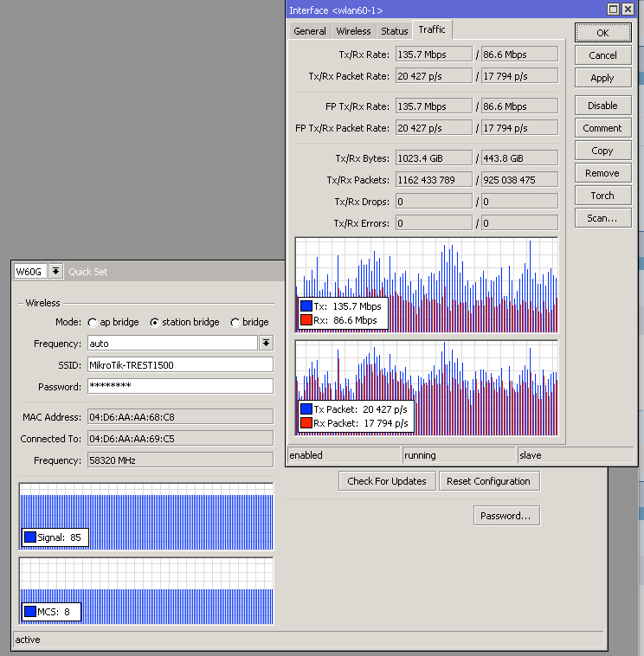Click the Tx Errors value field
The height and width of the screenshot is (656, 644).
[x=434, y=223]
